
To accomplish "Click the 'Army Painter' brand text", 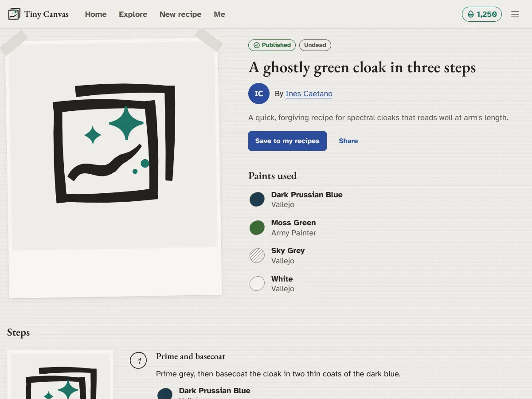I will 293,233.
